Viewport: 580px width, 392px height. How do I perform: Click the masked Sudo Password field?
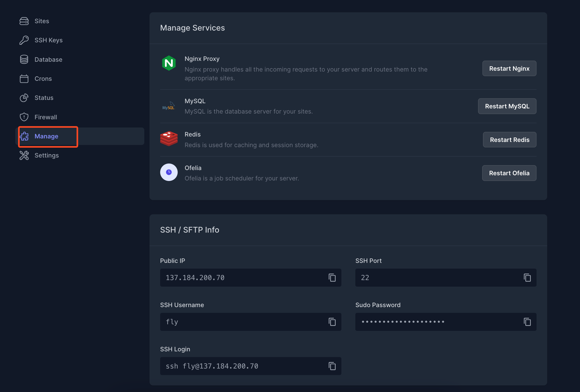point(446,322)
